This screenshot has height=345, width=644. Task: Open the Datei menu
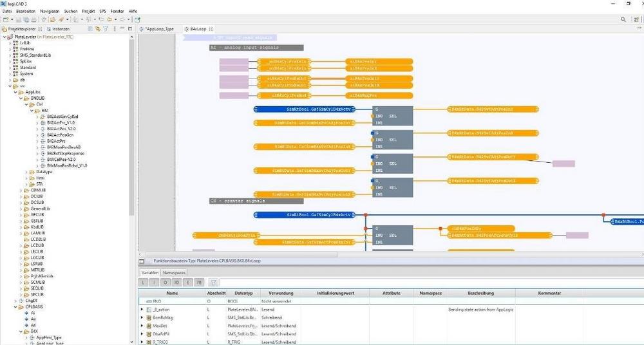click(x=7, y=11)
